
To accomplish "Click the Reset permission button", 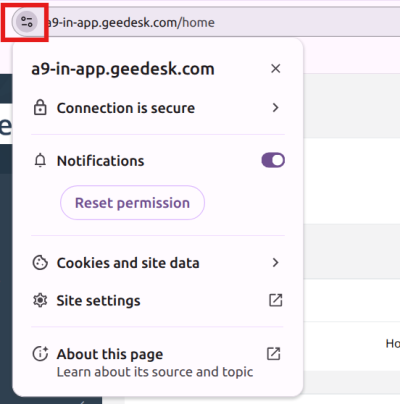I will [132, 203].
